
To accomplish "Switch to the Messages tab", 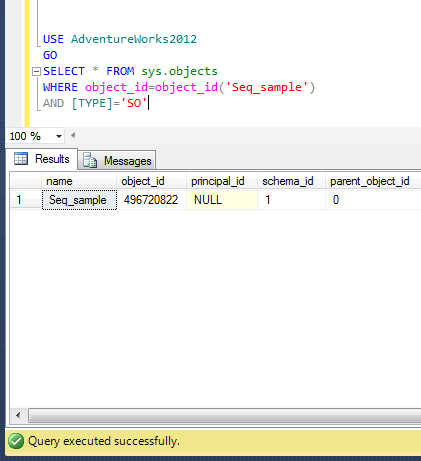I will [117, 161].
